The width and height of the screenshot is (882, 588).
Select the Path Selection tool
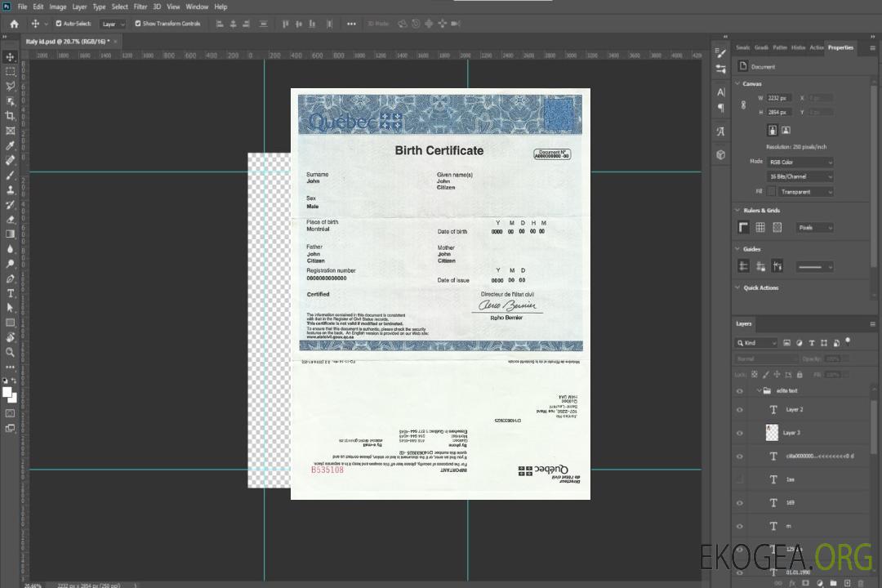point(10,308)
